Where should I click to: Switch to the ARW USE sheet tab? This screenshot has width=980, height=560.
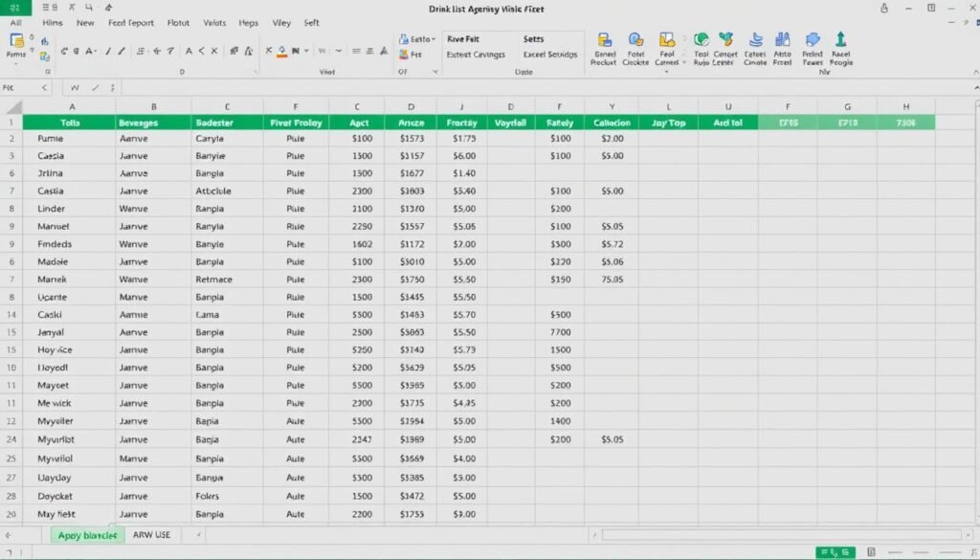coord(151,535)
